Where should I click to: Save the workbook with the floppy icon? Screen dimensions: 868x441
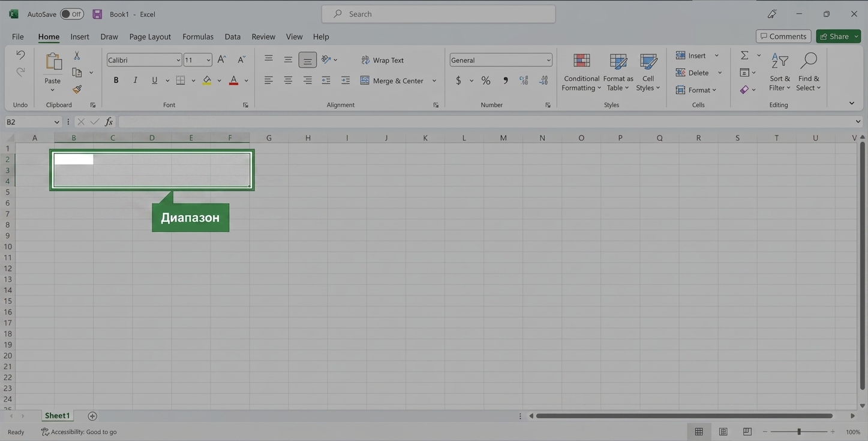(97, 14)
